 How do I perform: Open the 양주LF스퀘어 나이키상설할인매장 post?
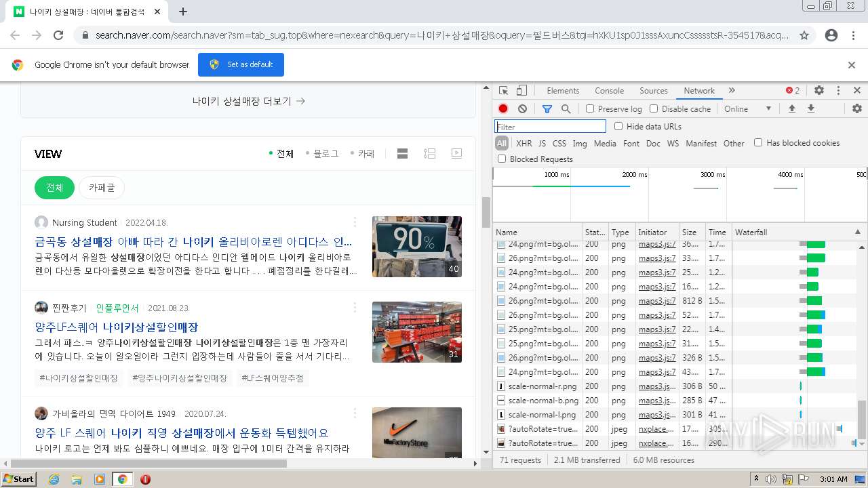pyautogui.click(x=117, y=327)
